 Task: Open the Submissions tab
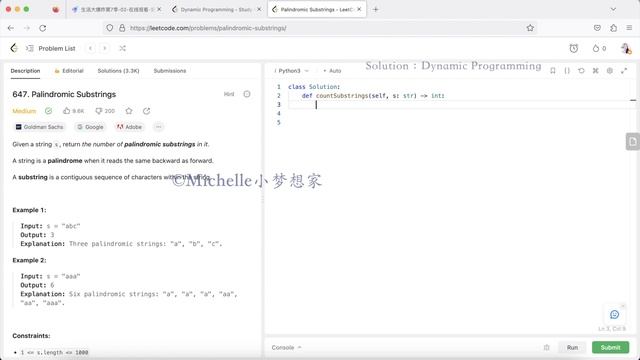170,71
